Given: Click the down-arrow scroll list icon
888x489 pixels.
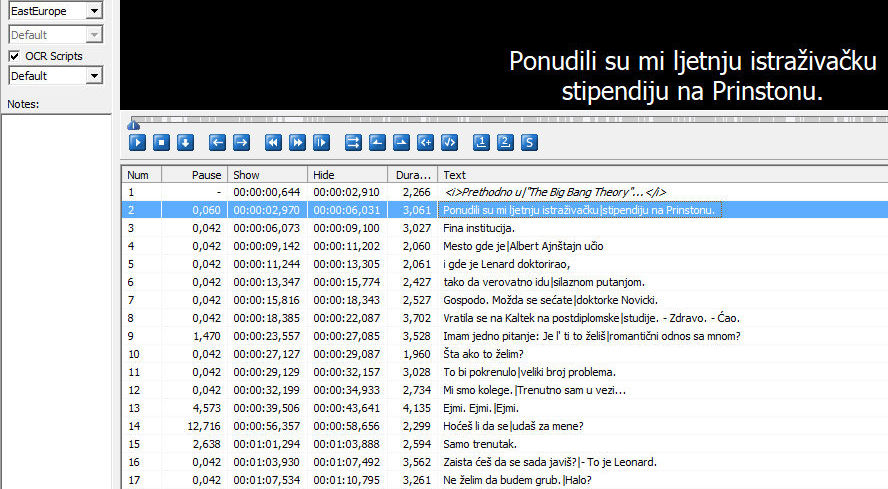Looking at the screenshot, I should click(x=185, y=142).
